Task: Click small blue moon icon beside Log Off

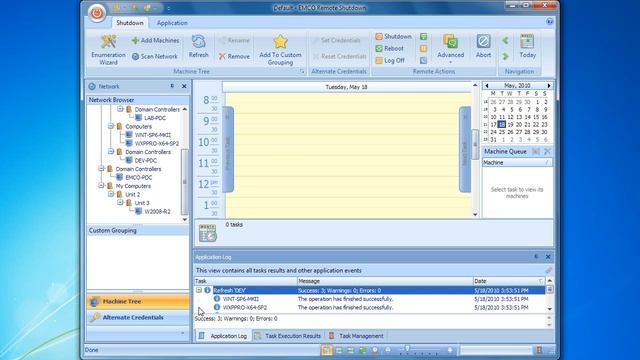Action: (423, 60)
